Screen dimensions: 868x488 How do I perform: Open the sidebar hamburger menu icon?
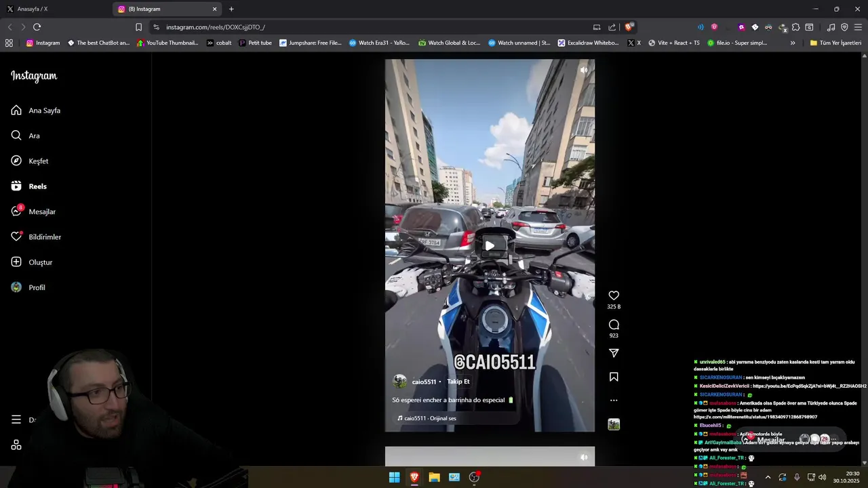(16, 420)
